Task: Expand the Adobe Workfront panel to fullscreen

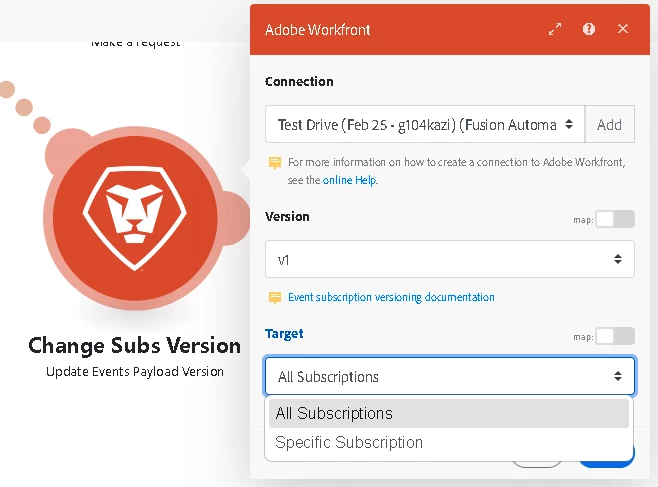Action: [555, 29]
